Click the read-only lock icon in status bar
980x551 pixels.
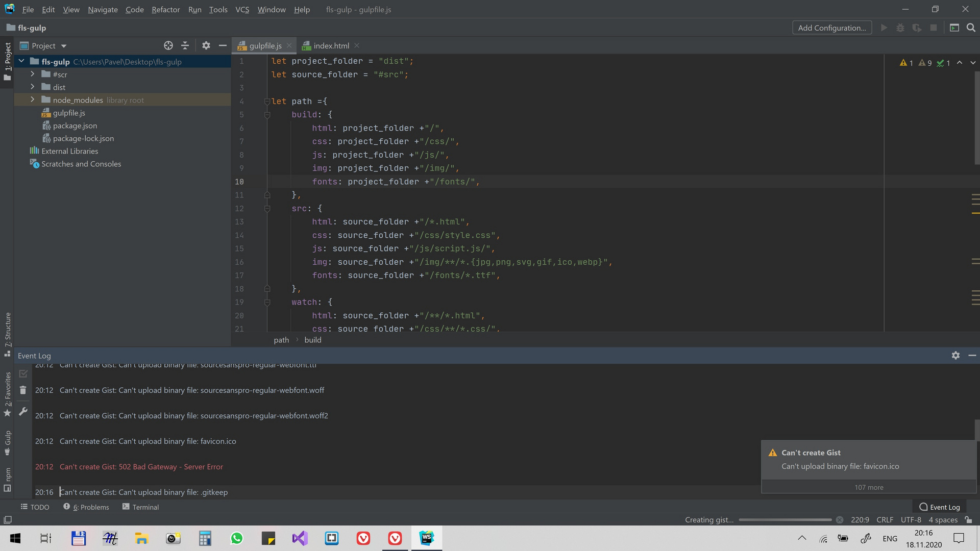pos(968,520)
